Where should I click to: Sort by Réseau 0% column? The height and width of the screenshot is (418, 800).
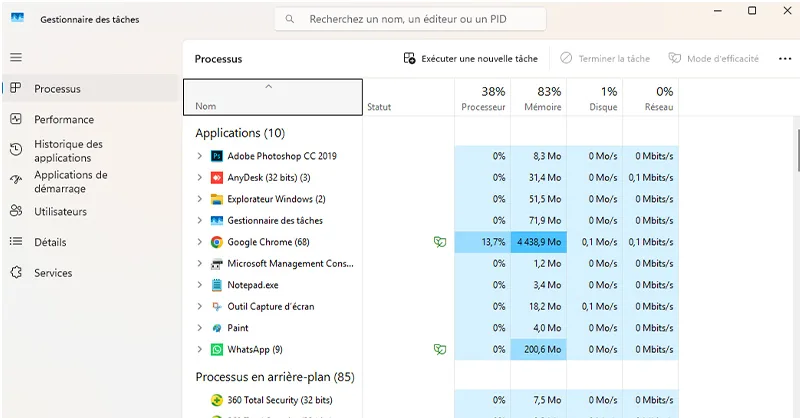651,97
